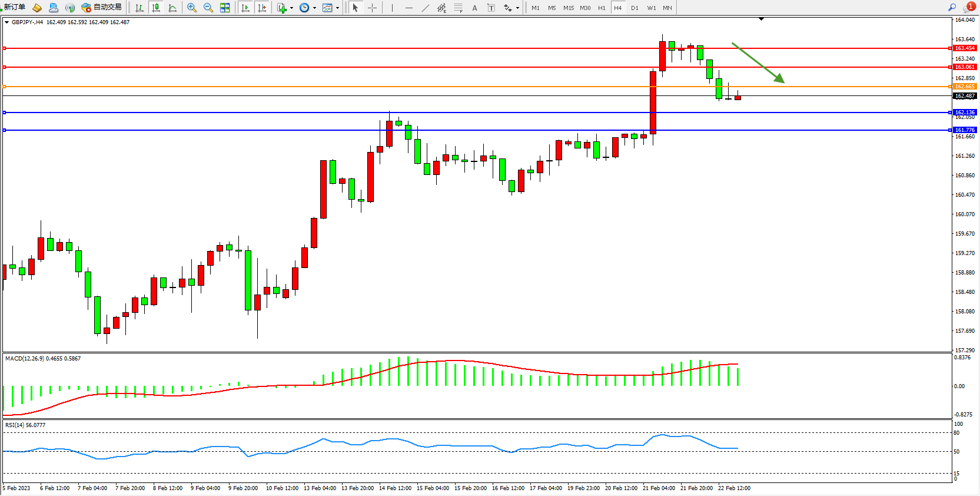Open the Templates dropdown arrow

(x=337, y=8)
